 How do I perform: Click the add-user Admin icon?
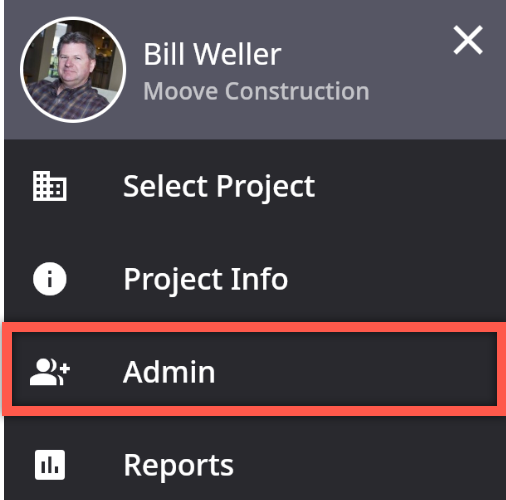50,372
